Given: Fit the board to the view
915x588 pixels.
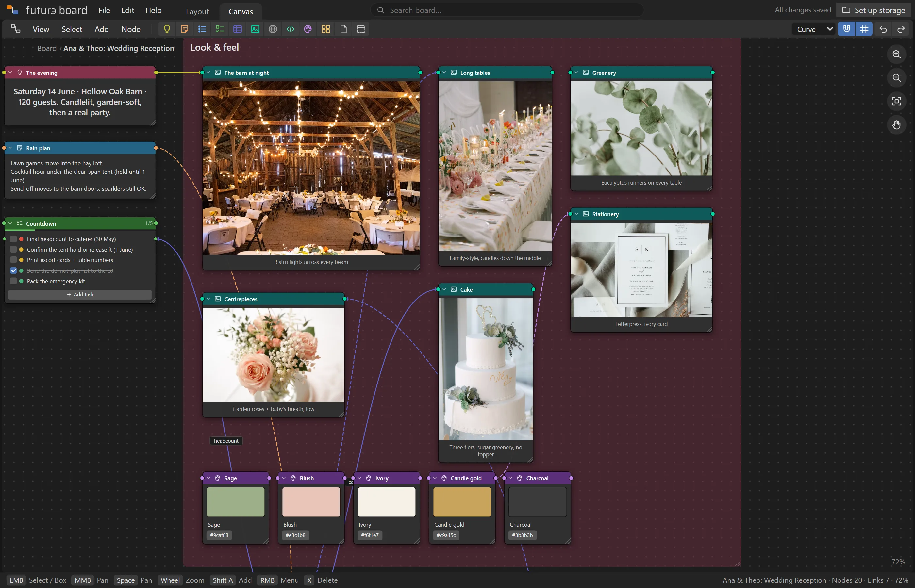Looking at the screenshot, I should click(897, 101).
